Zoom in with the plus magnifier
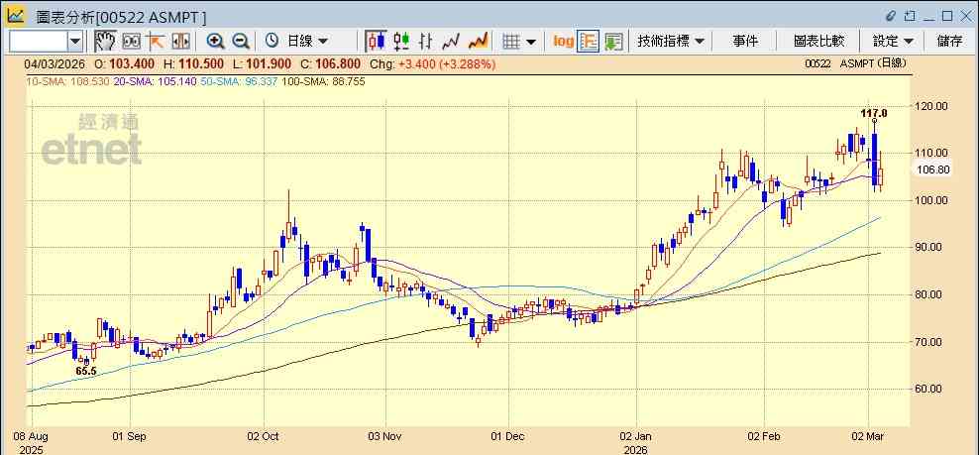980x455 pixels. tap(216, 42)
